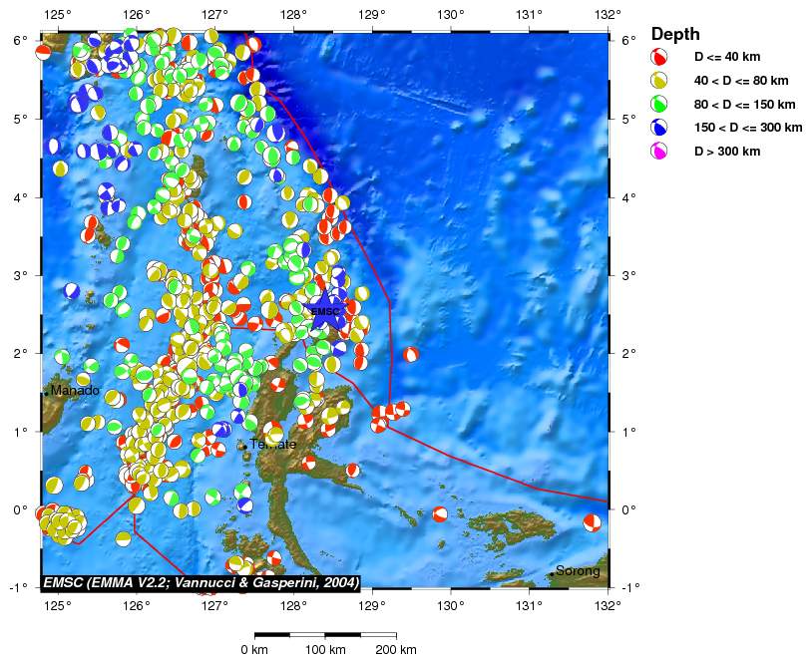Click the Manado city label
The height and width of the screenshot is (664, 812).
tap(75, 390)
